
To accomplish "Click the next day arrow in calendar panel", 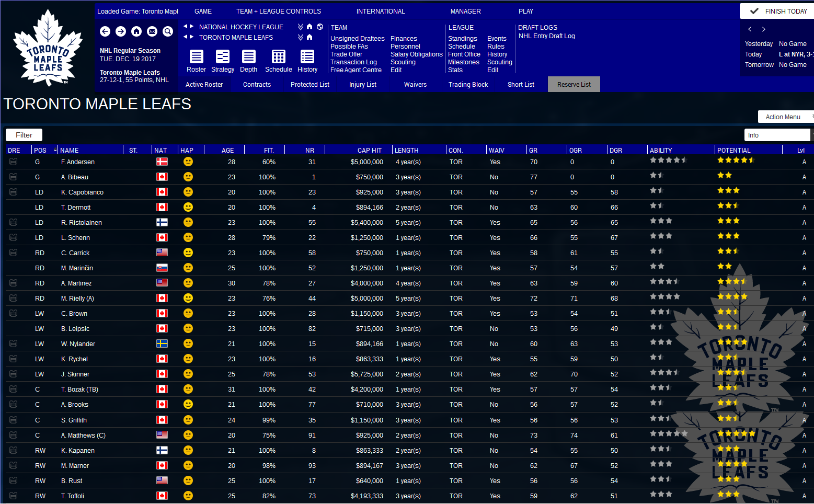I will point(764,29).
